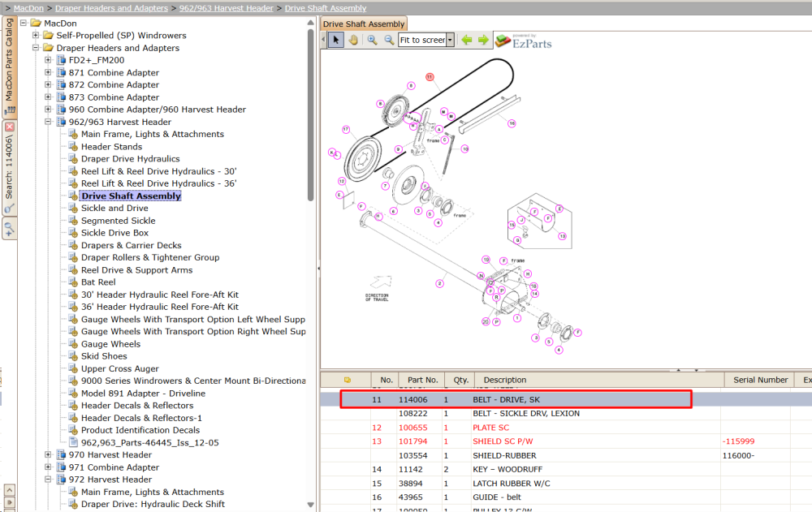Collapse the 972 Harvest Header node

coord(48,480)
